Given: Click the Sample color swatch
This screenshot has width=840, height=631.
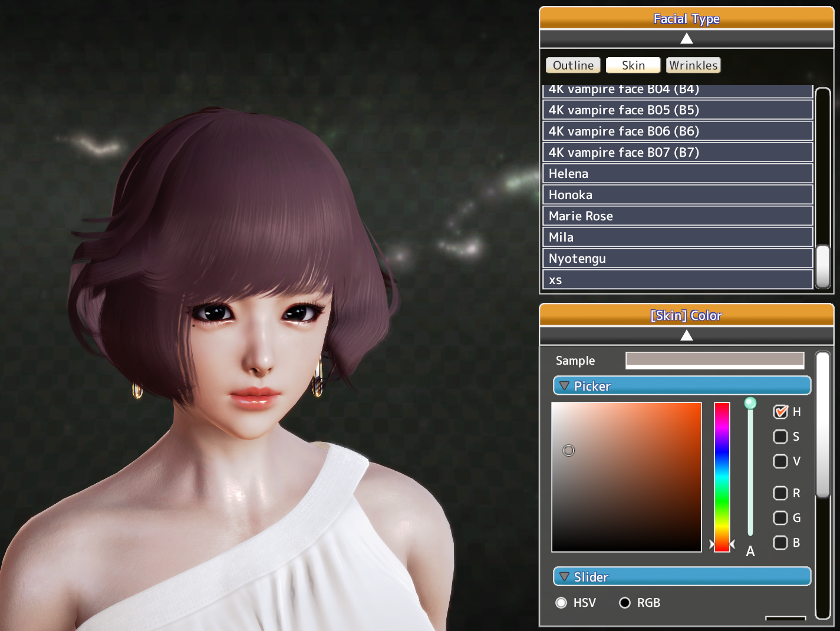Looking at the screenshot, I should (714, 361).
